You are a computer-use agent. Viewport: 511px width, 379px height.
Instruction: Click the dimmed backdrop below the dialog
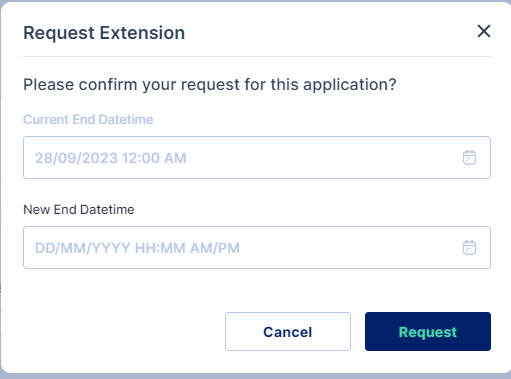[x=255, y=376]
